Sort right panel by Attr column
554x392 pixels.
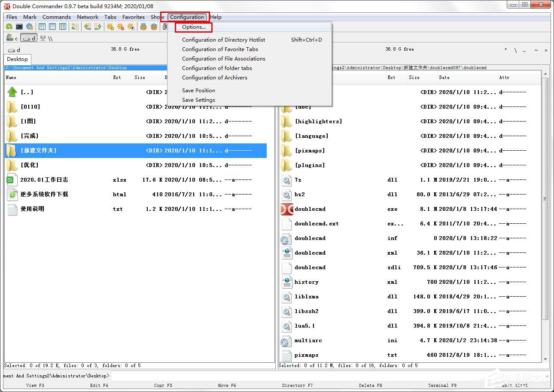pyautogui.click(x=519, y=77)
